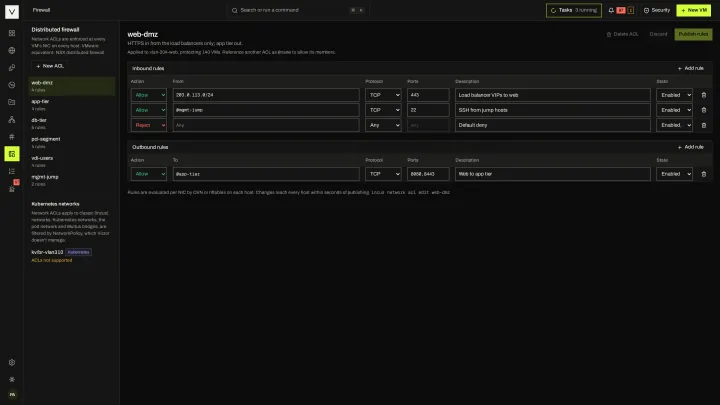Image resolution: width=720 pixels, height=405 pixels.
Task: Click Add rule in Outbound rules
Action: tap(691, 147)
